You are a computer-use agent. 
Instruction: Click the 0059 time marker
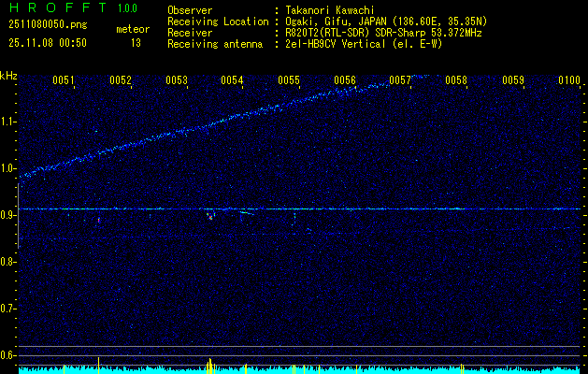[513, 80]
